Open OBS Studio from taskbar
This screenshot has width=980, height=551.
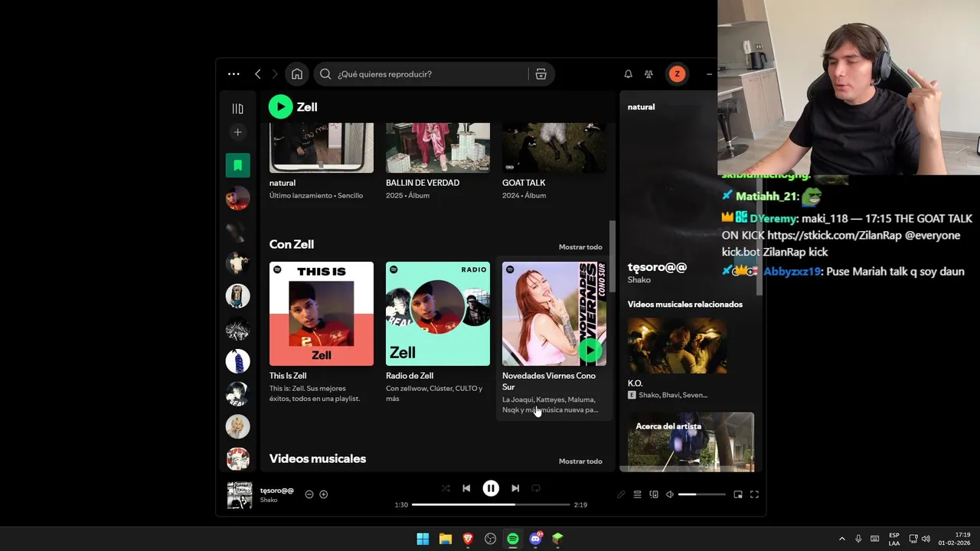click(x=490, y=539)
